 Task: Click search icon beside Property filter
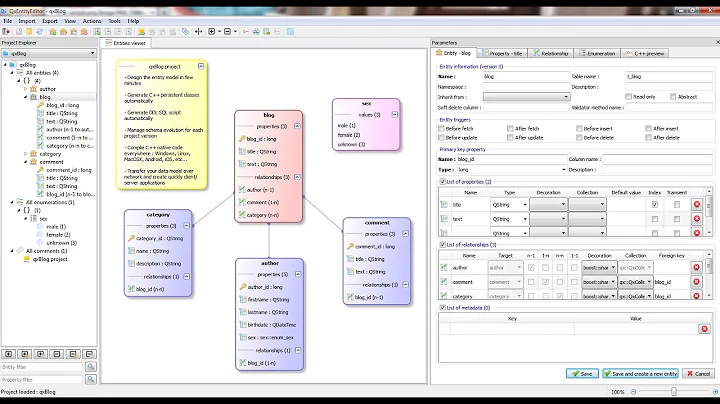pos(91,380)
